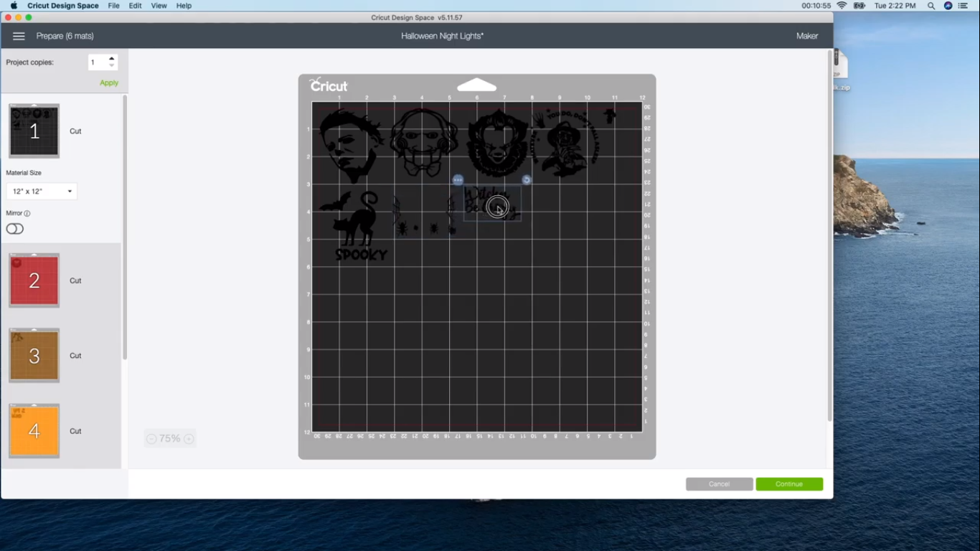The width and height of the screenshot is (980, 551).
Task: Select black mat 1 thumbnail
Action: tap(34, 131)
